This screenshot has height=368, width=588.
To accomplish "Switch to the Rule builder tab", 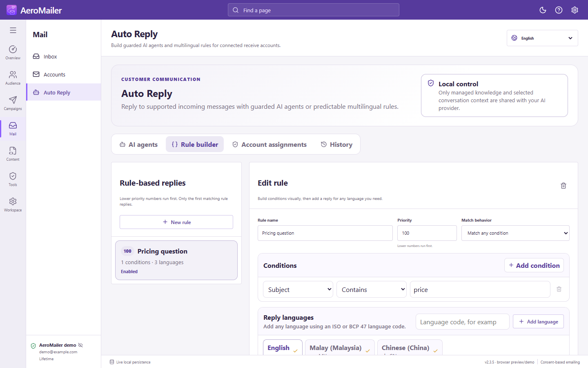I will (195, 144).
